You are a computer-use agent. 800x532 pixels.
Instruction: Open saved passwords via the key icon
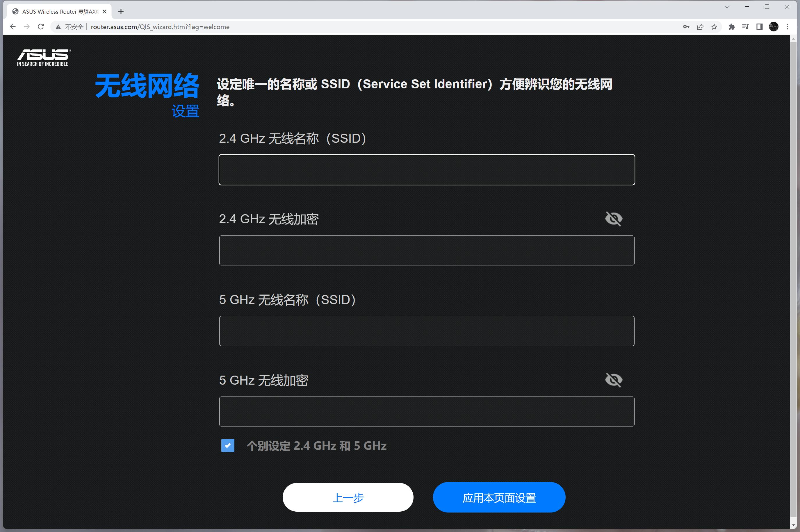pyautogui.click(x=686, y=26)
